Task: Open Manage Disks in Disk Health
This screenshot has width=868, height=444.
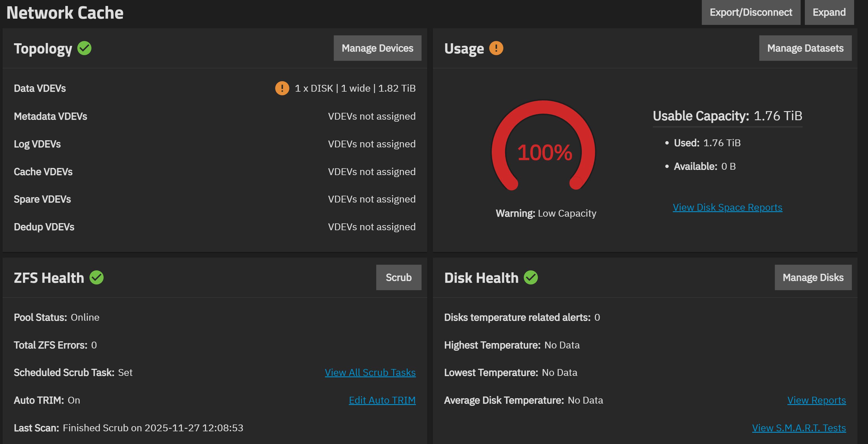Action: [813, 277]
